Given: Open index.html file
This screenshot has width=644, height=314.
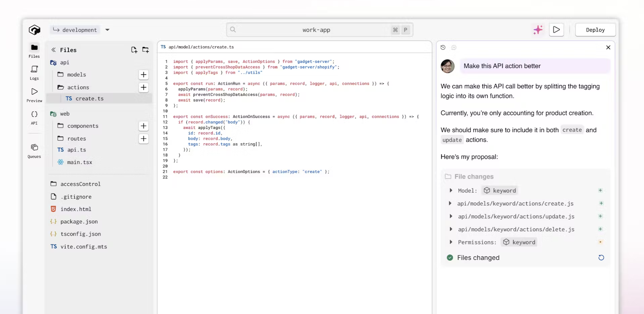Looking at the screenshot, I should point(71,209).
